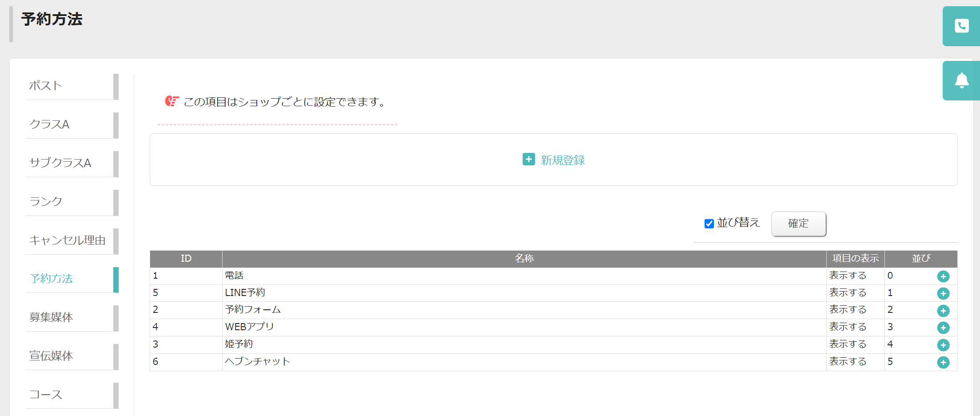Click the plus icon in 予約フォーム row
980x416 pixels.
pyautogui.click(x=943, y=311)
